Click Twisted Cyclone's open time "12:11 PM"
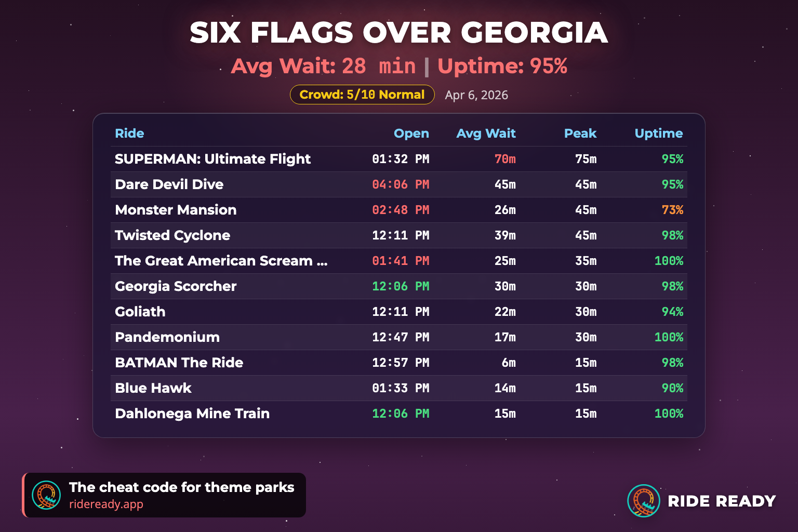Image resolution: width=798 pixels, height=532 pixels. click(401, 235)
